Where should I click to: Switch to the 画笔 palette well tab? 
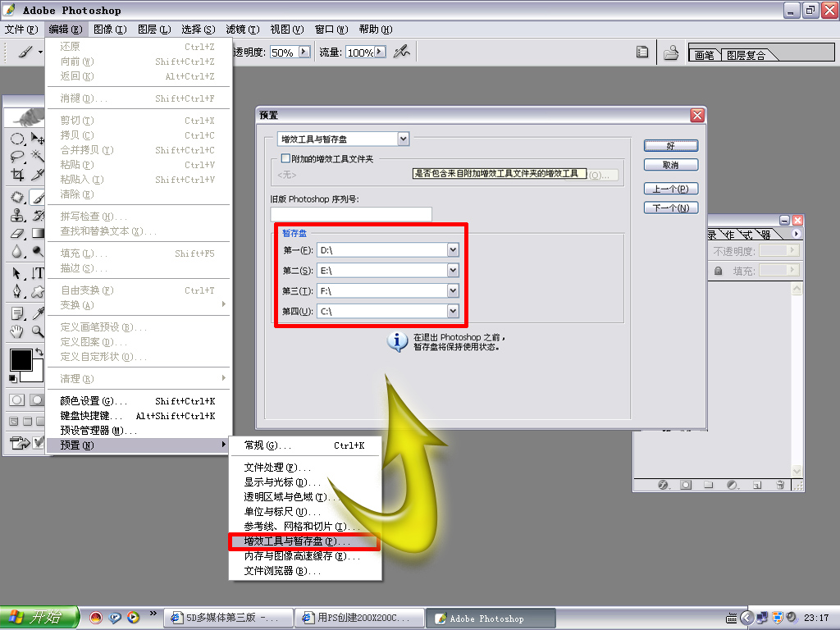point(704,55)
